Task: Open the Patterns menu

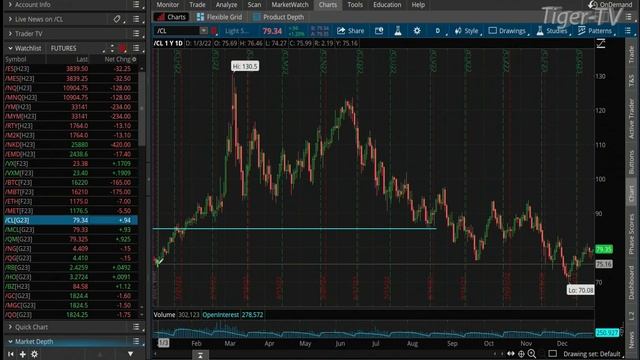Action: coord(595,31)
